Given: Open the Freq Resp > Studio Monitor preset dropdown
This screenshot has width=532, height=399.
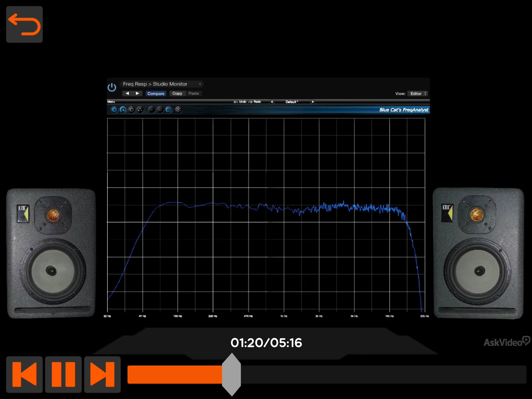Looking at the screenshot, I should click(162, 84).
